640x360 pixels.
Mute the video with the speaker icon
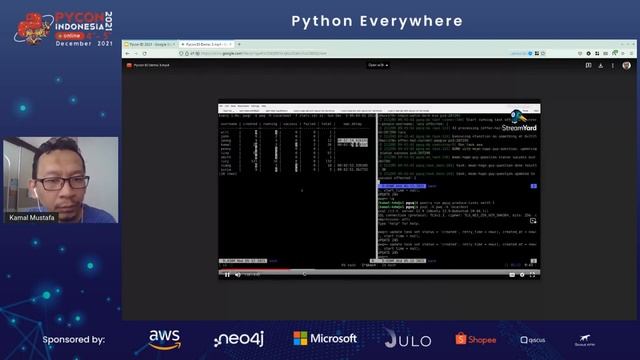(x=238, y=275)
